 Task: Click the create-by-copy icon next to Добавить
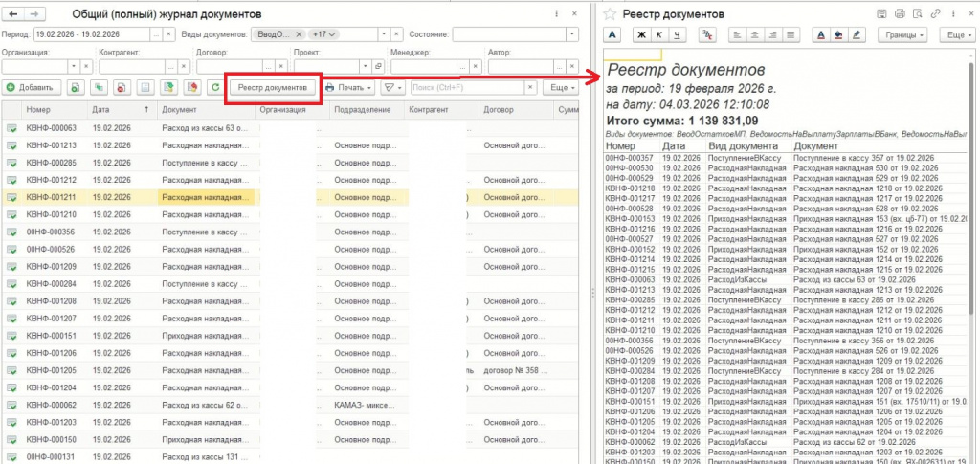click(75, 88)
